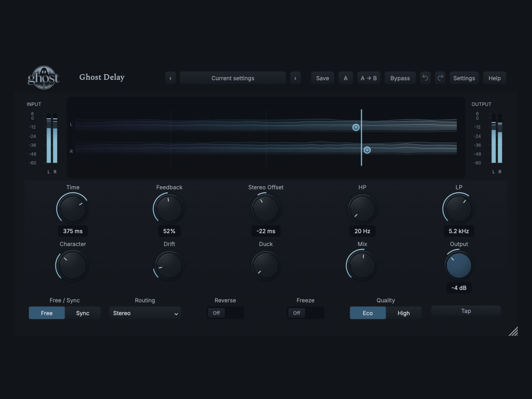Tap the tempo Tap button
The width and height of the screenshot is (532, 399).
466,311
